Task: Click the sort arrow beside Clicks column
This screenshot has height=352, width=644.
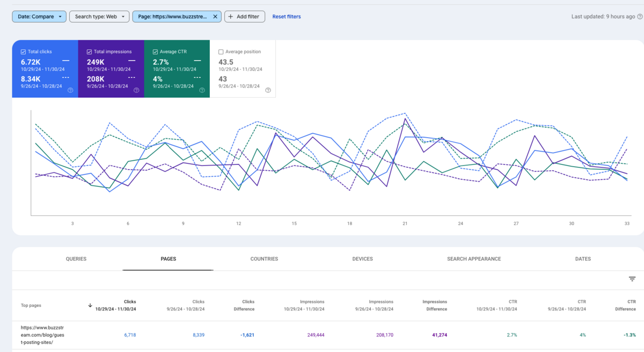Action: [90, 305]
